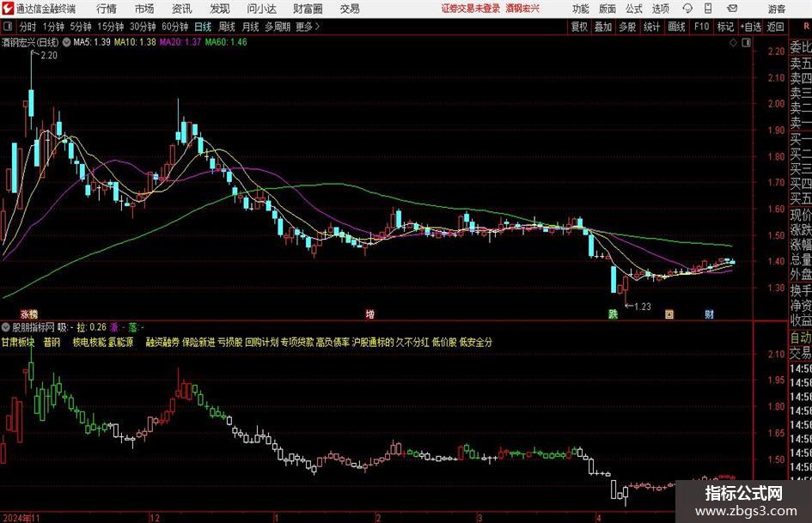Image resolution: width=812 pixels, height=523 pixels.
Task: Click the 氢能源 concept tag
Action: (x=120, y=342)
